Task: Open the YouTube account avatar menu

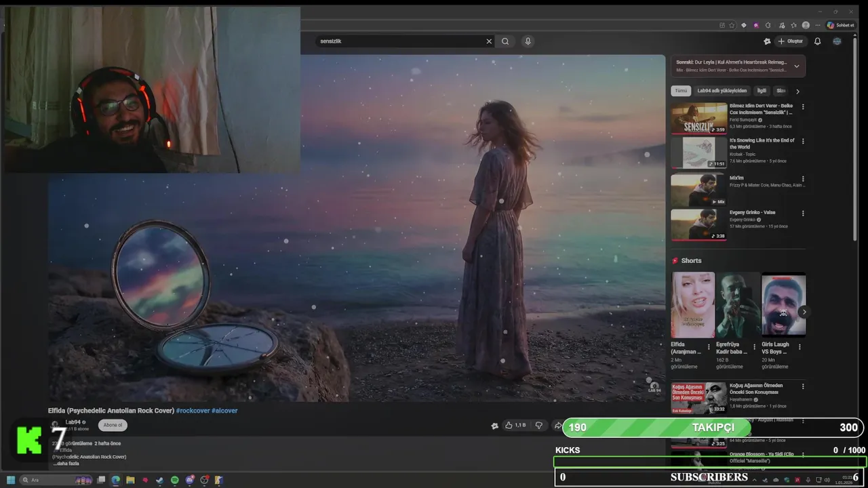Action: coord(837,41)
